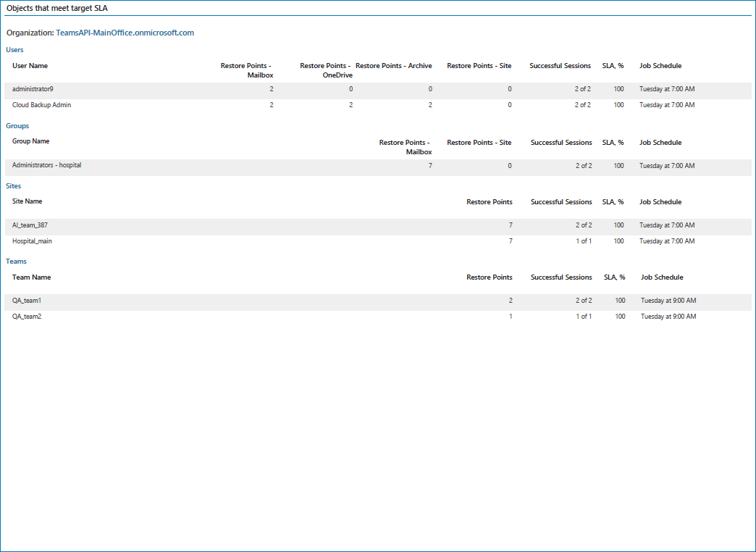Click QA_team1's 2 of 2 sessions value
The height and width of the screenshot is (552, 756).
click(x=584, y=301)
